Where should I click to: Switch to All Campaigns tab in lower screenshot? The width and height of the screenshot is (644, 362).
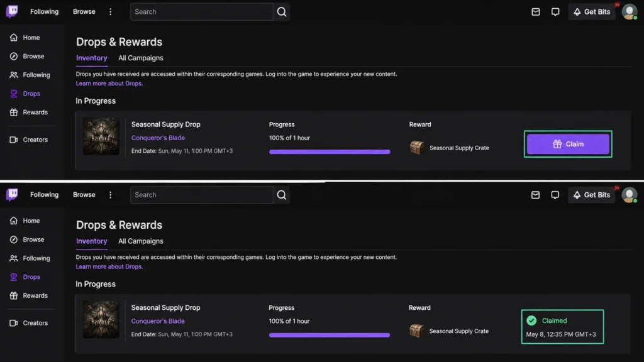(x=141, y=241)
